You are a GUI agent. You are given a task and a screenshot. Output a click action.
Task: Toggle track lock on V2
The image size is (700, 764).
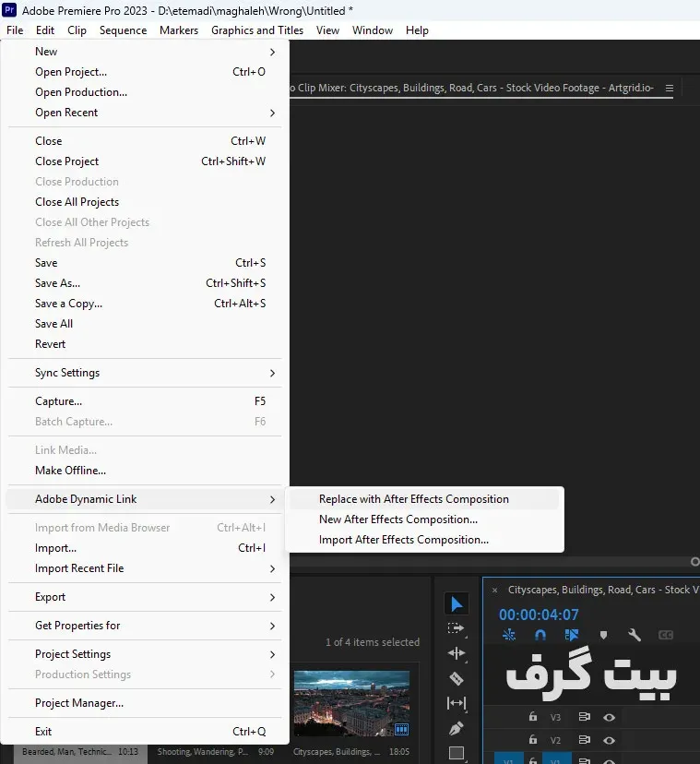point(533,739)
